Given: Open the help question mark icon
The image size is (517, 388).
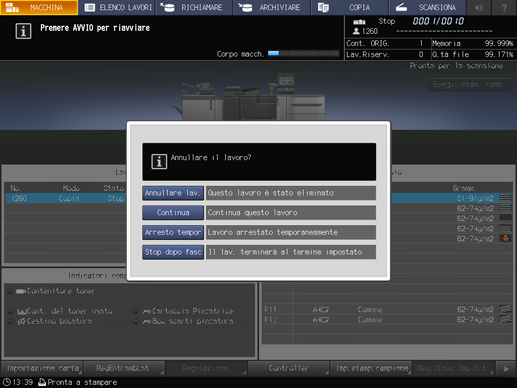Looking at the screenshot, I should 504,7.
